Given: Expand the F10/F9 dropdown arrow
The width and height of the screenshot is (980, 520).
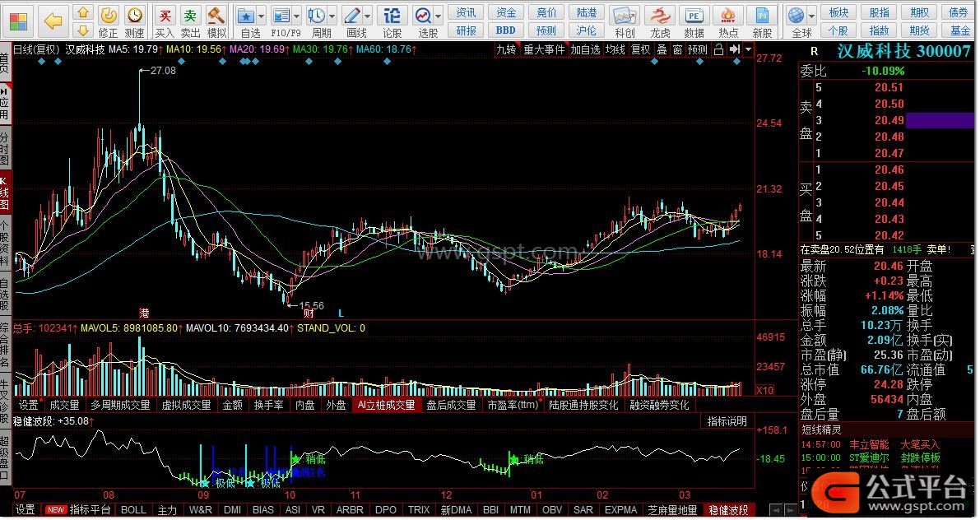Looking at the screenshot, I should [x=297, y=16].
